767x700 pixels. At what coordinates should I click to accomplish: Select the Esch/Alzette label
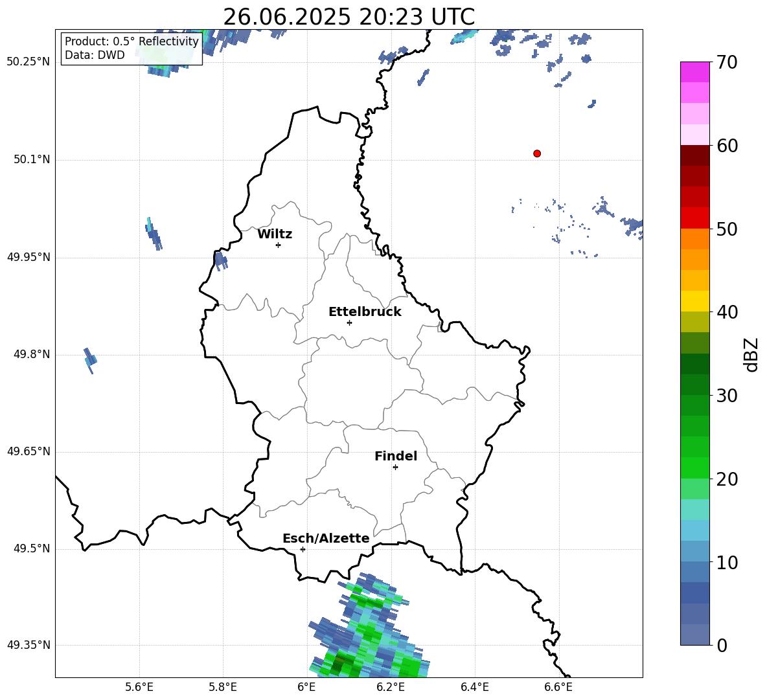tap(326, 539)
